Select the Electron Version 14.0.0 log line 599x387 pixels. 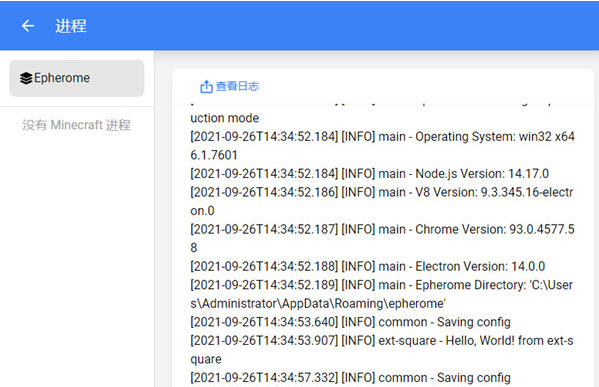point(367,266)
